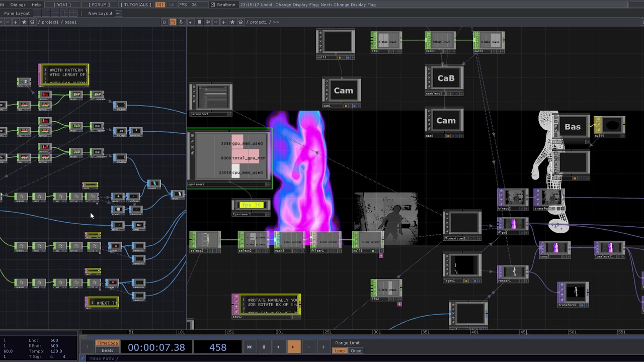Click base1 in left pane path
This screenshot has height=362, width=644.
tap(70, 22)
